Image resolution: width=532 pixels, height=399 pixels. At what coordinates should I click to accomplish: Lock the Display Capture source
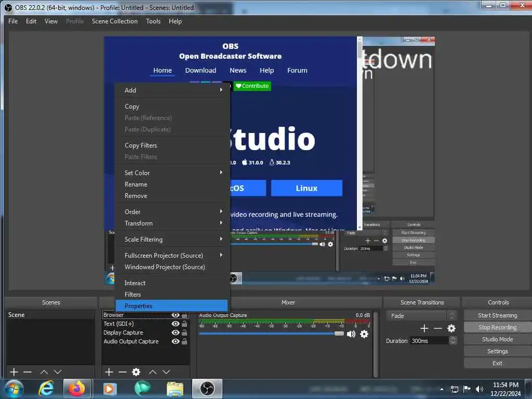point(184,332)
